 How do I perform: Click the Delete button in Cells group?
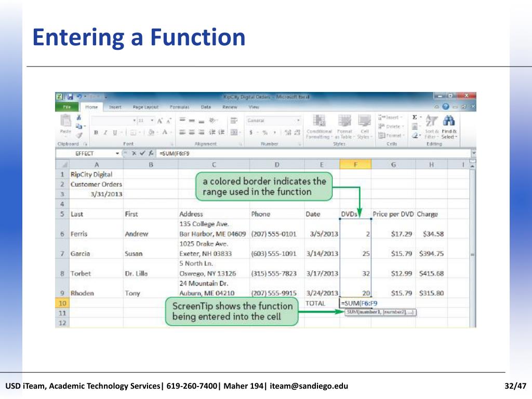[x=391, y=126]
